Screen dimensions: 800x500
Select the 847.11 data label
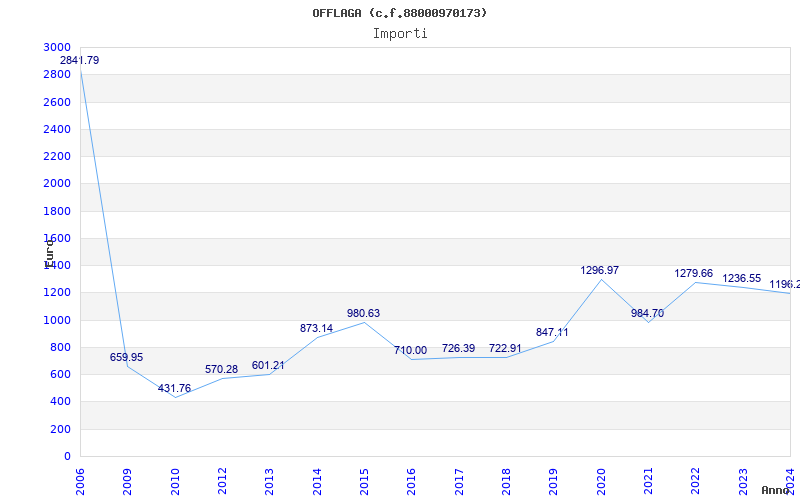(552, 332)
